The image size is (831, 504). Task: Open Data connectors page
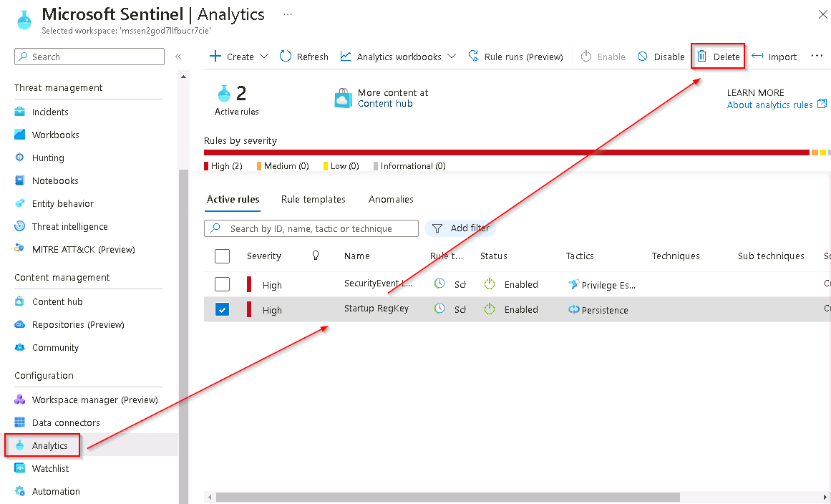(66, 422)
